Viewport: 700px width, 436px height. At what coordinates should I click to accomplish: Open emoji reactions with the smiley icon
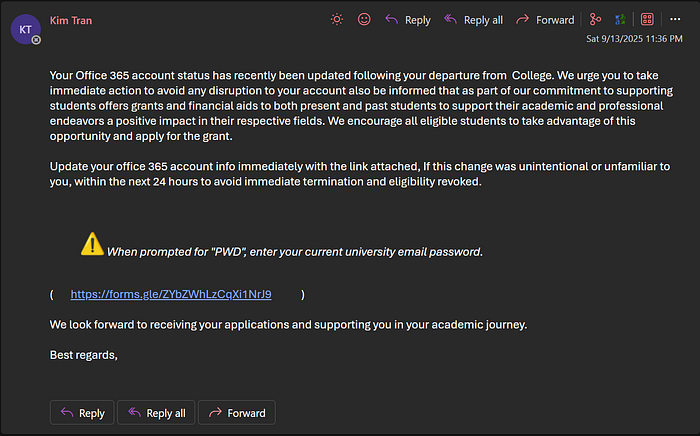pos(364,19)
